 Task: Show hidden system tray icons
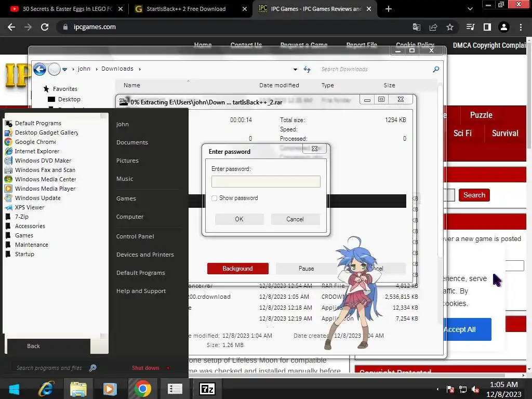pos(437,389)
